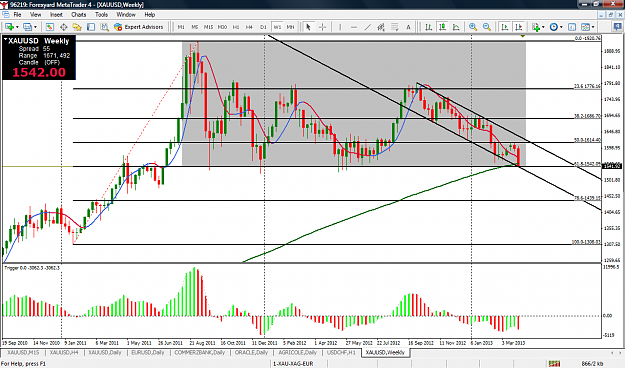625x368 pixels.
Task: Click the add Indicators icon
Action: pos(535,27)
